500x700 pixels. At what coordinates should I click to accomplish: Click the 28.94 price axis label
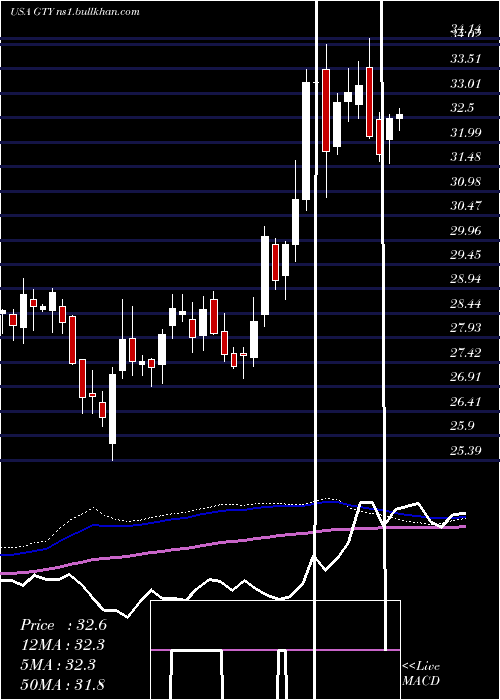[x=465, y=279]
